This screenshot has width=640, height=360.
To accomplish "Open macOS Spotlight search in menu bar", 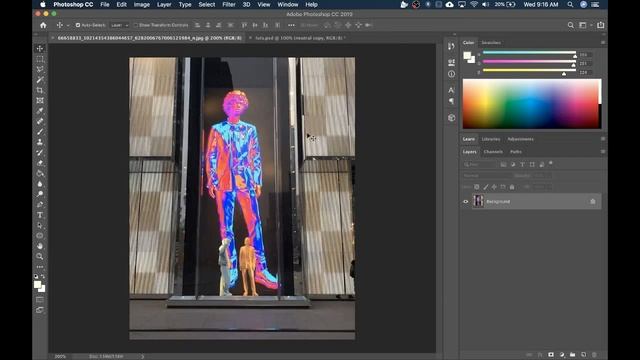I will (570, 4).
